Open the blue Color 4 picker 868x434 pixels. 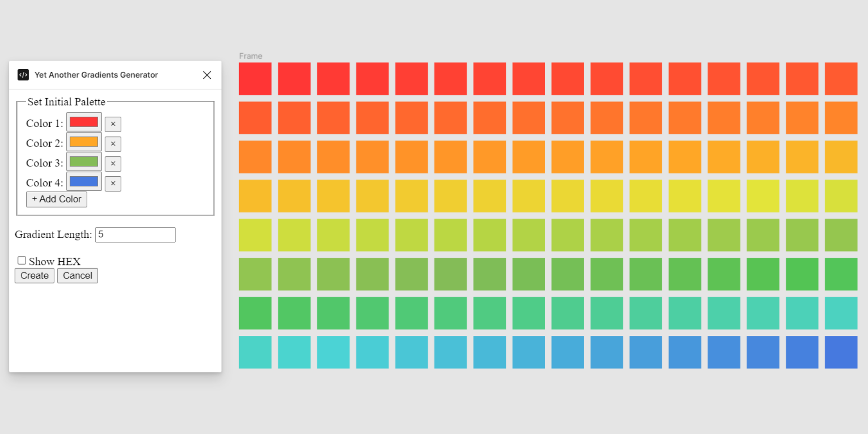click(x=84, y=182)
